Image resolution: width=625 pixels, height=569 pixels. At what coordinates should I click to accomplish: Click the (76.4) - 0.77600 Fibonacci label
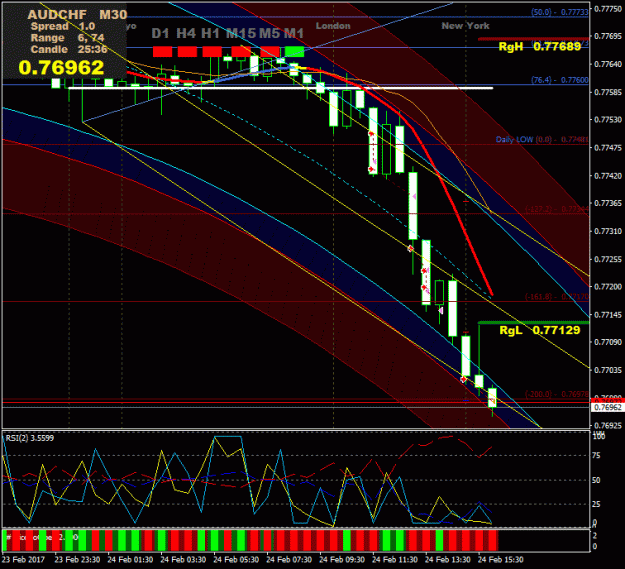pyautogui.click(x=560, y=80)
